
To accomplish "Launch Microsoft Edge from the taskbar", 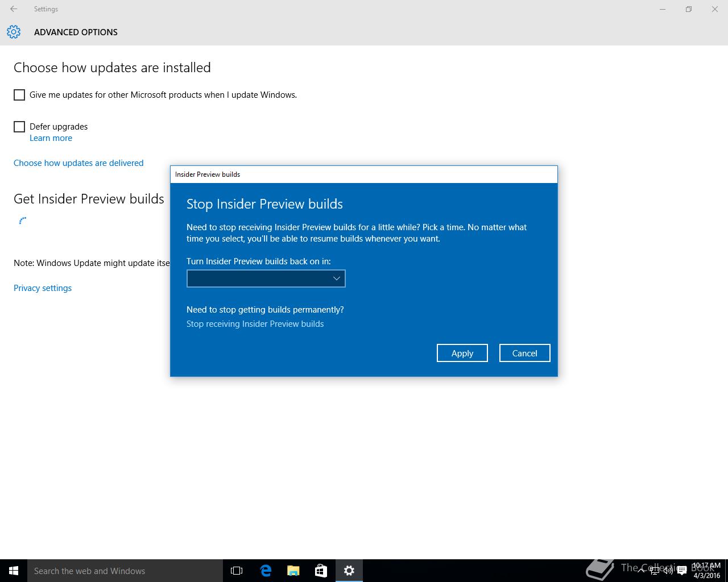I will coord(266,571).
